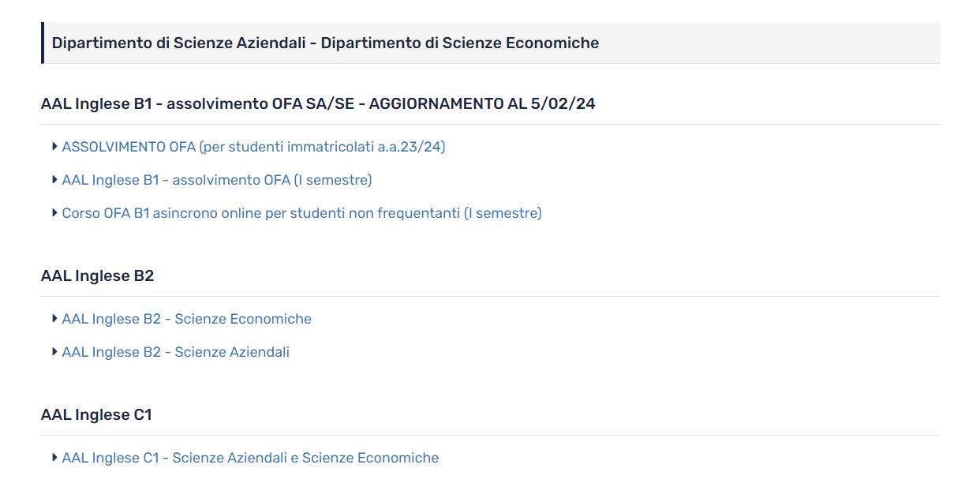980x487 pixels.
Task: Click the dark vertical accent bar of department header
Action: 43,43
